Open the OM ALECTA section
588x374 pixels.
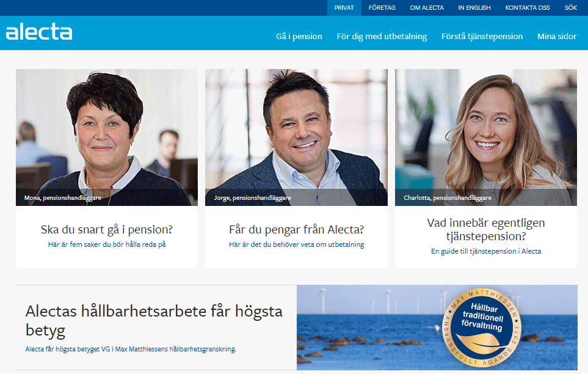(x=427, y=8)
